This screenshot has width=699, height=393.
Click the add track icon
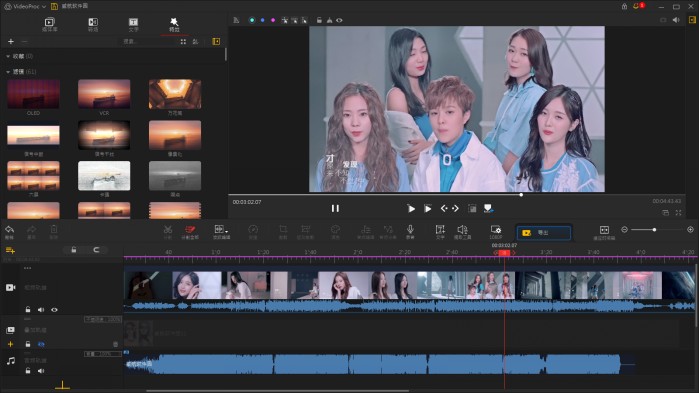10,250
